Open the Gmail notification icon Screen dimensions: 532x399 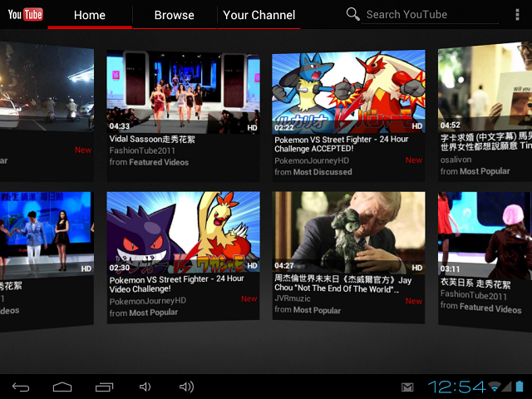407,387
